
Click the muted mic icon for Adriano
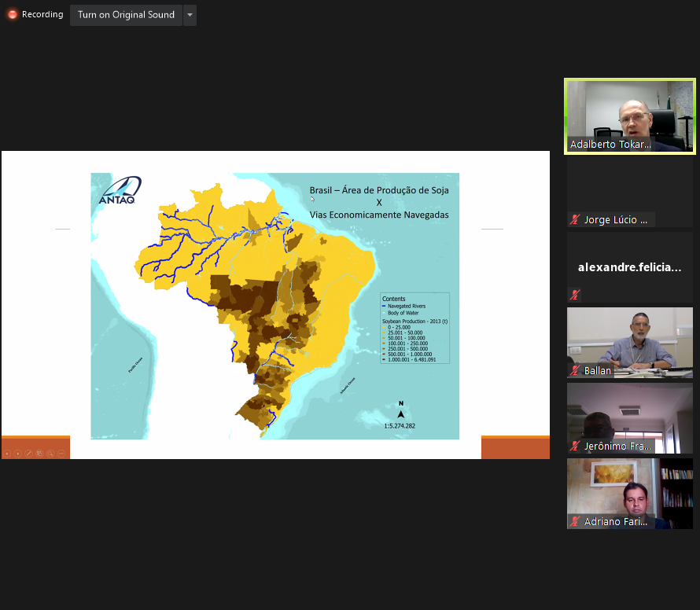point(576,522)
